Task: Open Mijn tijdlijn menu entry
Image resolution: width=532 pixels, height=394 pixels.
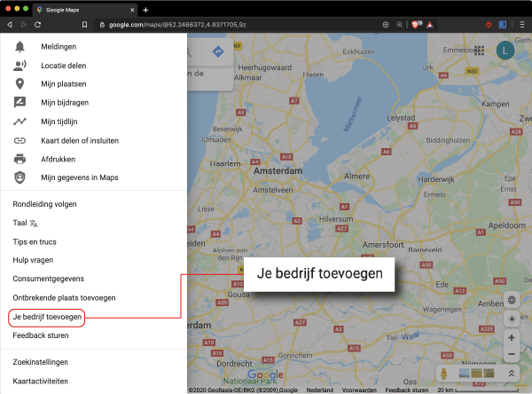Action: pos(59,122)
